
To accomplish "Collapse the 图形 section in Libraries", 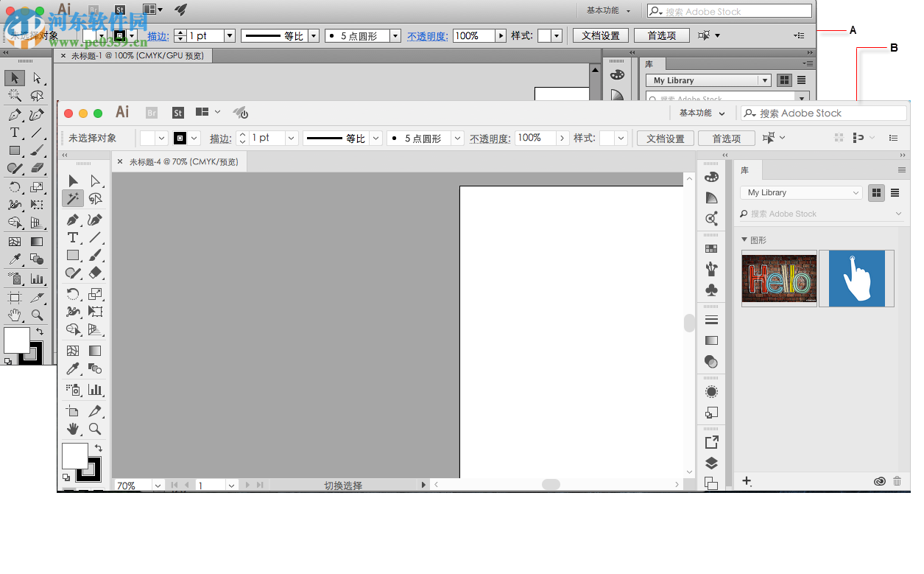I will tap(746, 239).
